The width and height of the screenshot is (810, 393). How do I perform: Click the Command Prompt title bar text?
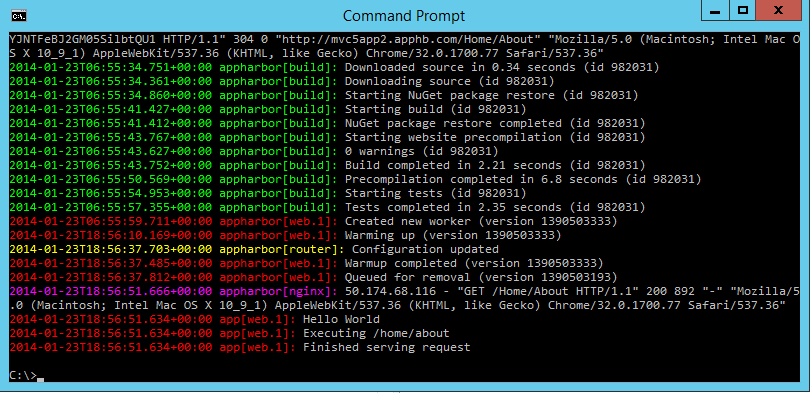404,16
